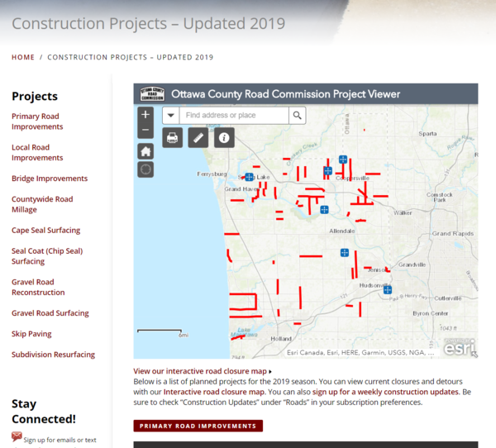Image resolution: width=496 pixels, height=448 pixels.
Task: Open the map info panel
Action: point(224,138)
